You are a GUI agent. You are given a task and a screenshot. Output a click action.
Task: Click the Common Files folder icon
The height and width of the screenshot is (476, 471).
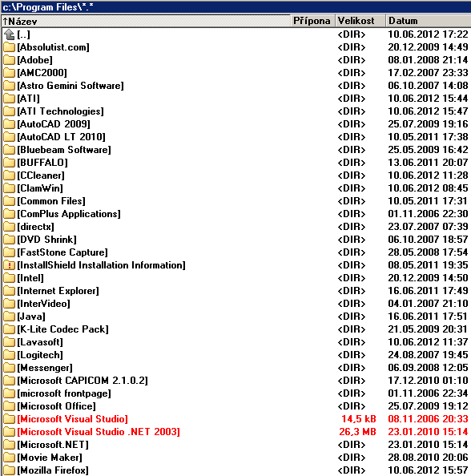click(x=10, y=201)
